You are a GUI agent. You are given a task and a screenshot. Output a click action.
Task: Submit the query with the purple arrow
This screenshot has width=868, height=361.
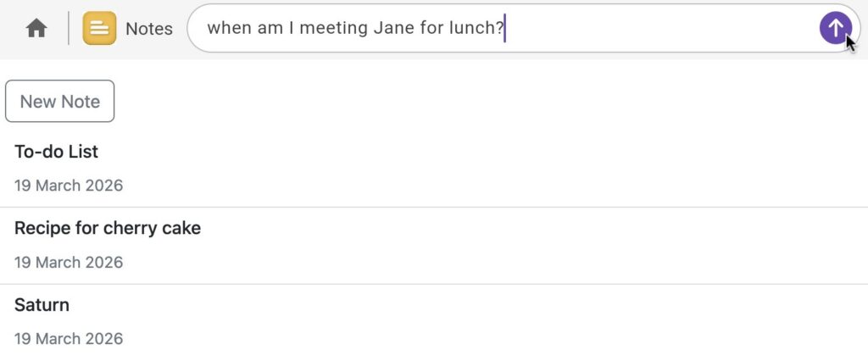(x=835, y=28)
